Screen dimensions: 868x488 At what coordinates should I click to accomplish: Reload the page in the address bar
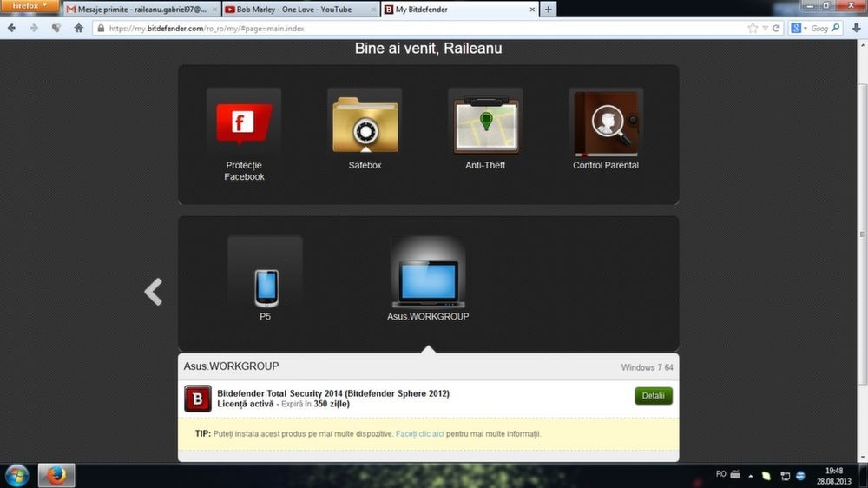pos(777,28)
